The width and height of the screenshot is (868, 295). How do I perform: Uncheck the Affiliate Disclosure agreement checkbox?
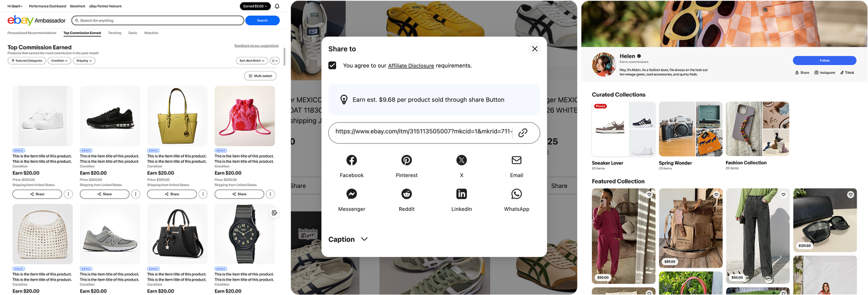[332, 65]
